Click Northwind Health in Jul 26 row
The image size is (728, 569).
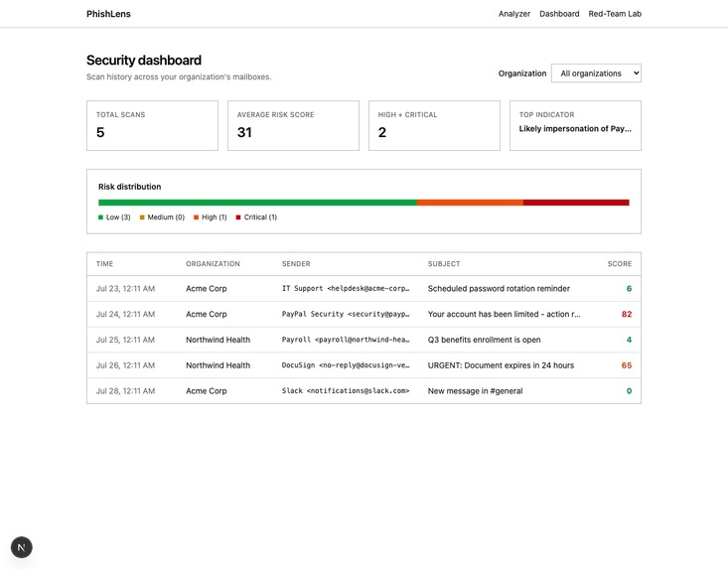pos(218,365)
